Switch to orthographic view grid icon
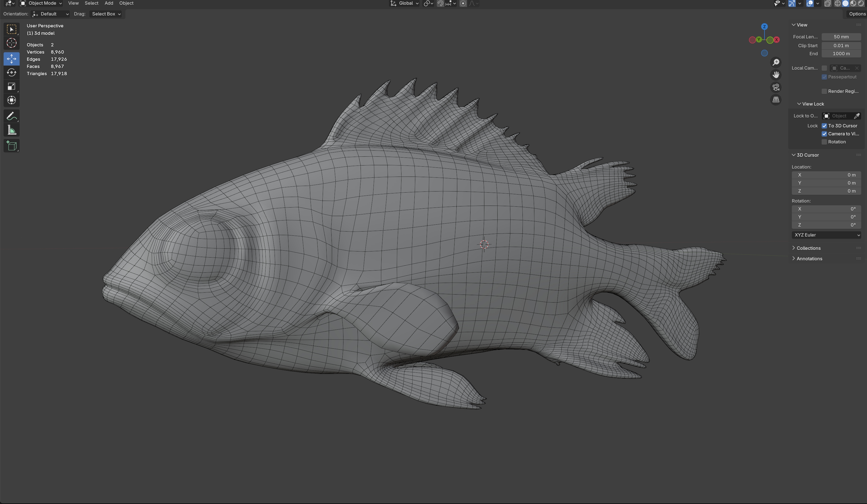 pyautogui.click(x=776, y=100)
